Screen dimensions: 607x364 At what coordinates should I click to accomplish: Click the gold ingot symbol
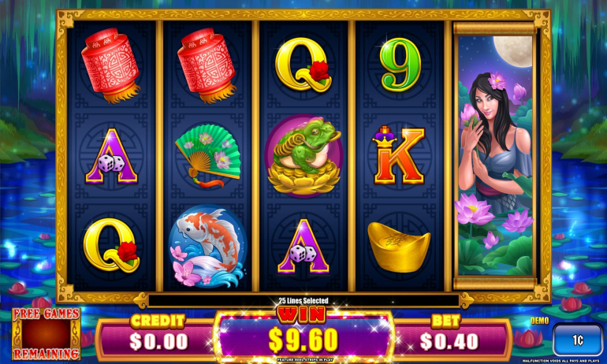click(399, 247)
